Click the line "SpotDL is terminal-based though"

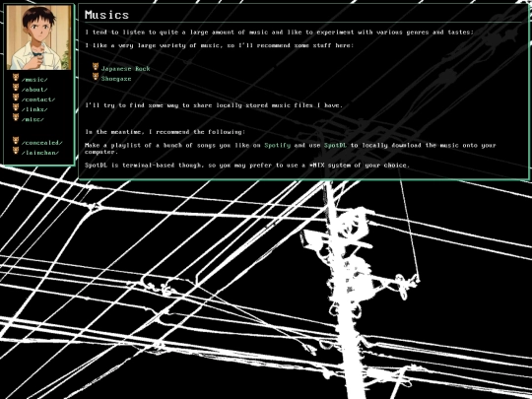pos(247,166)
